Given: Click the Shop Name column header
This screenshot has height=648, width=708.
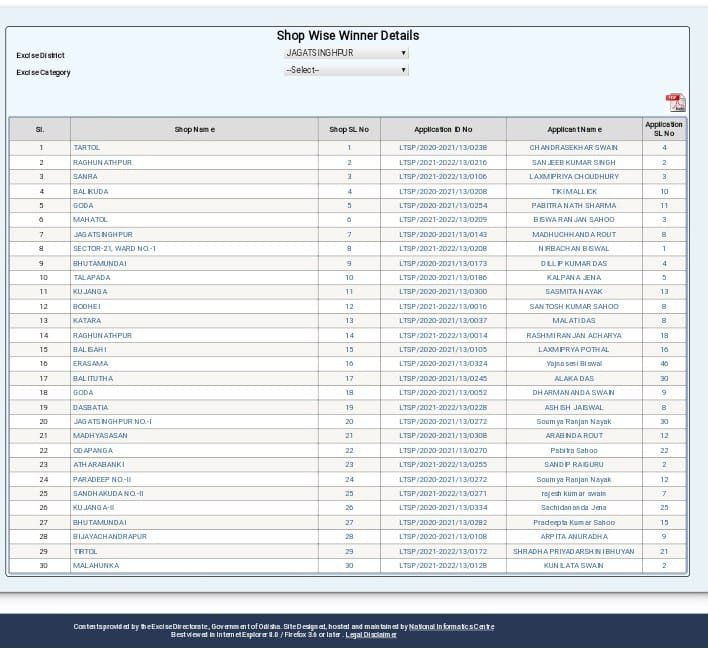Looking at the screenshot, I should (194, 129).
